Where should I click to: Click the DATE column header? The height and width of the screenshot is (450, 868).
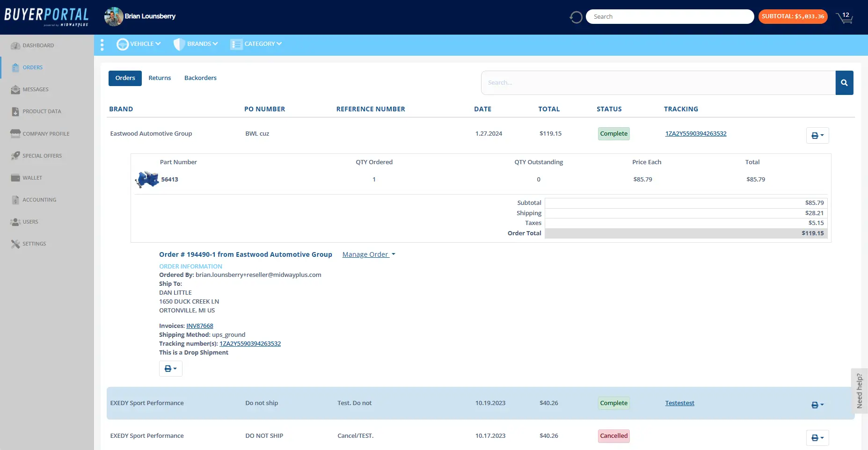pos(482,109)
